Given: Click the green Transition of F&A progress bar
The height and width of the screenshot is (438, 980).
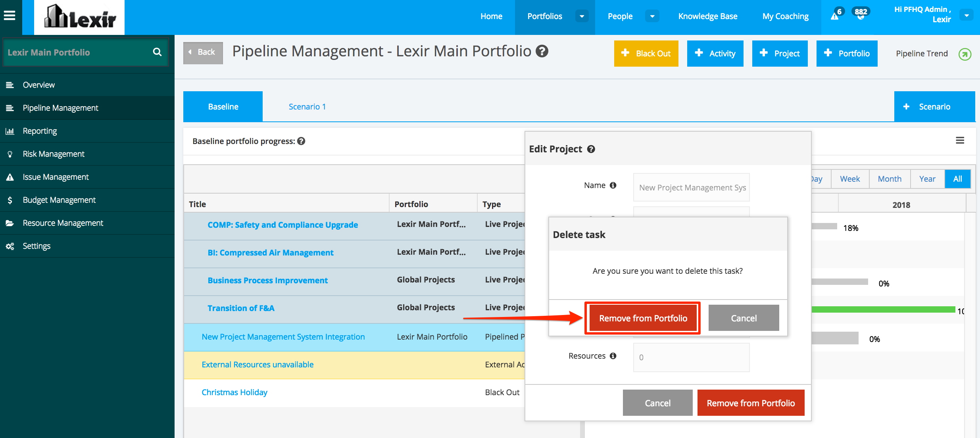Looking at the screenshot, I should [883, 309].
